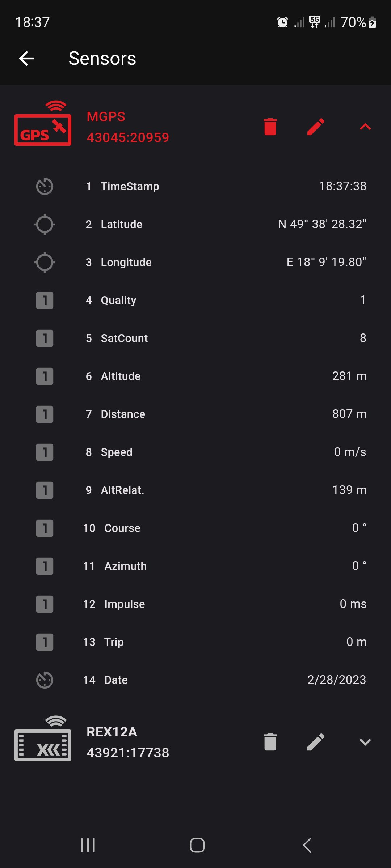
Task: Collapse the MGPS sensor list
Action: pos(365,127)
